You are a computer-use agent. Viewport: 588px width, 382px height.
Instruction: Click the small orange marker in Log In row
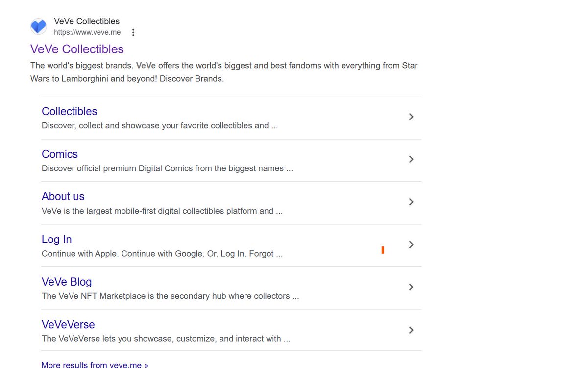click(x=383, y=250)
